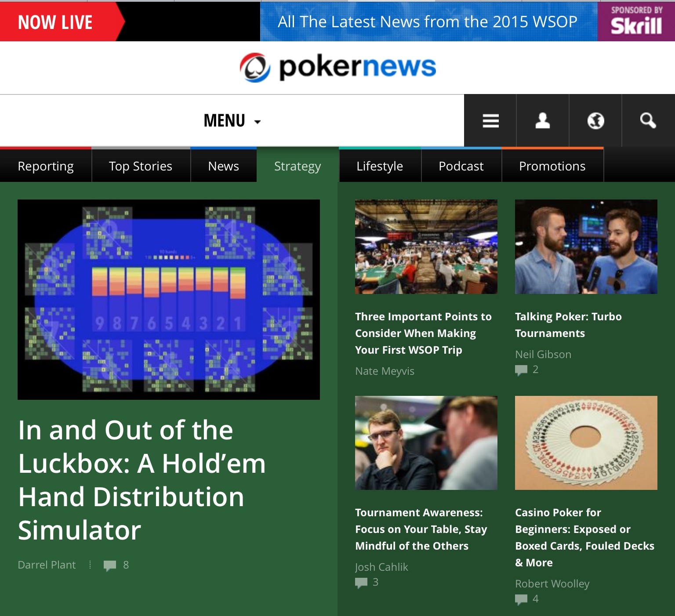Open the Hold'em Hand Distribution Simulator headline
Screen dimensions: 675x616
pos(142,480)
